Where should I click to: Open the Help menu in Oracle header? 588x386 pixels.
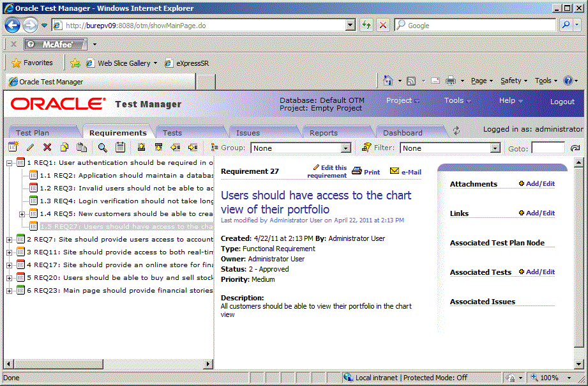coord(511,100)
